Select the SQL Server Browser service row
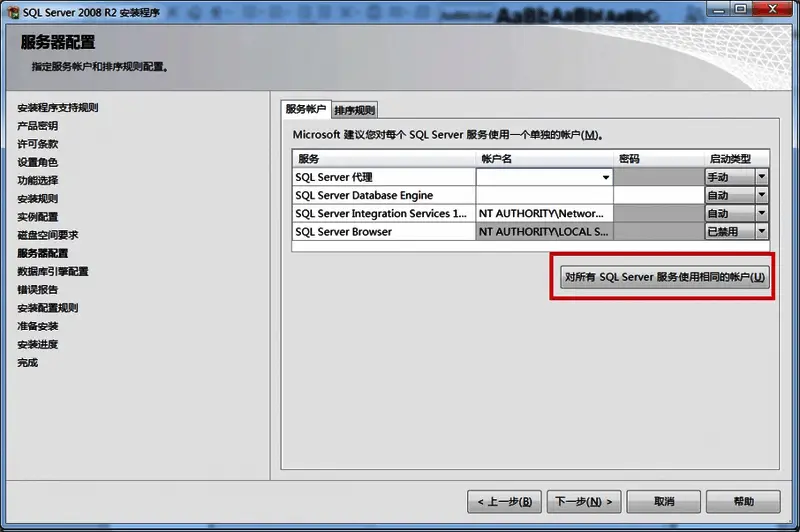The image size is (800, 532). point(384,231)
